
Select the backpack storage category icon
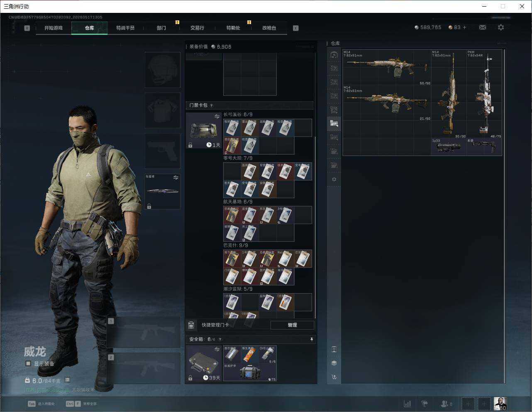pyautogui.click(x=334, y=55)
